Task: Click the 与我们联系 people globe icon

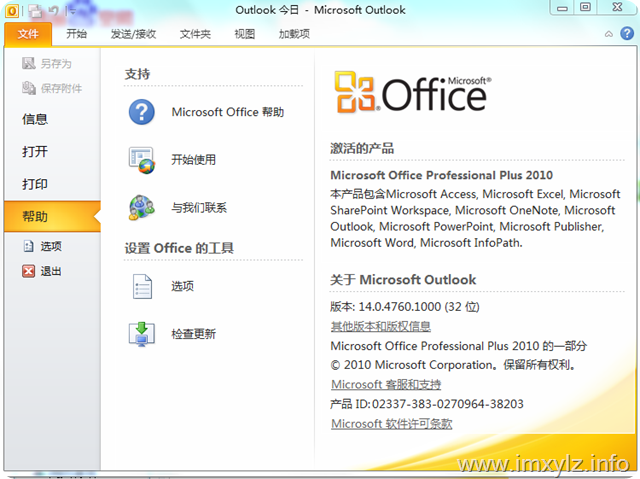Action: click(x=141, y=207)
